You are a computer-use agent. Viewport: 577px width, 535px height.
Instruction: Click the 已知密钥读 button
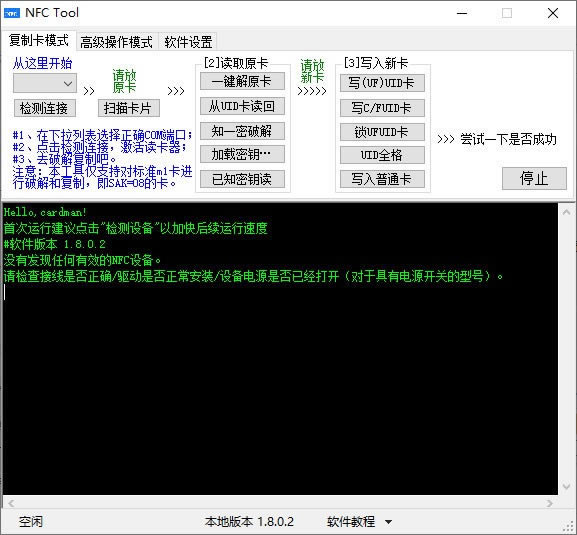click(242, 179)
